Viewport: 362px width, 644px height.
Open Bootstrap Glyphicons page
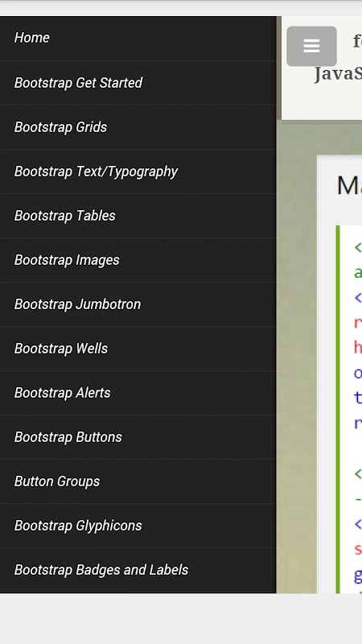[x=138, y=526]
